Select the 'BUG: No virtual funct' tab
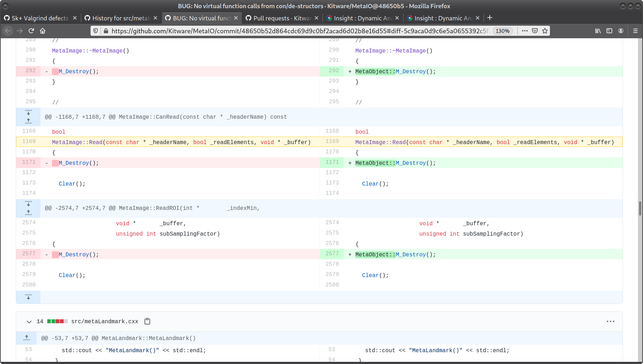 [201, 18]
